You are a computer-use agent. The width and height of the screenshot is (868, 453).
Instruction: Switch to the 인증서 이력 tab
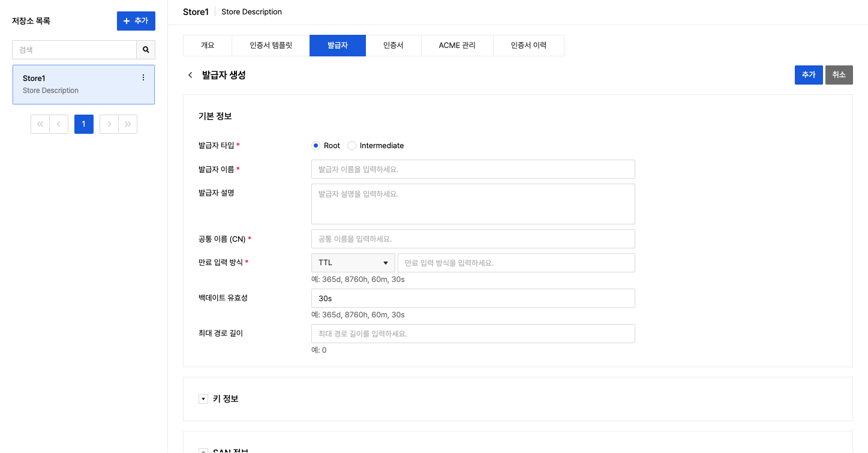(528, 46)
